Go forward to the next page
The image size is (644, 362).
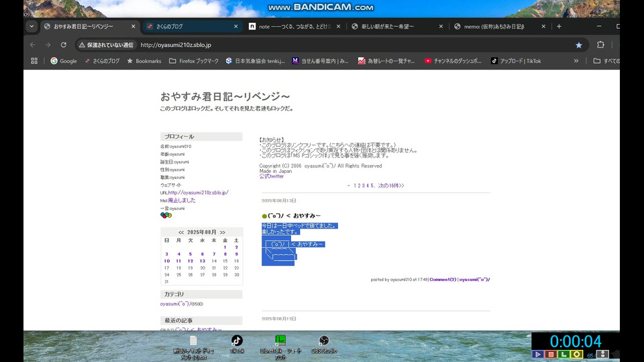tap(48, 45)
